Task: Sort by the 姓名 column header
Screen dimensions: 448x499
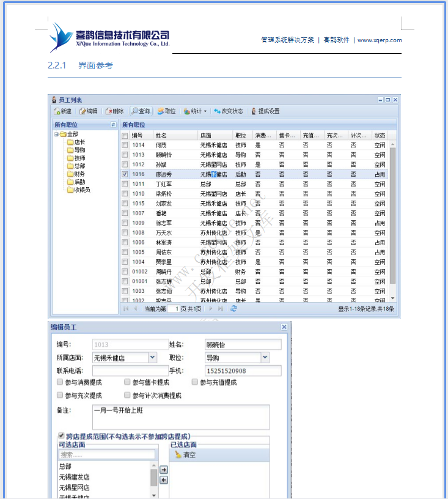Action: tap(175, 136)
